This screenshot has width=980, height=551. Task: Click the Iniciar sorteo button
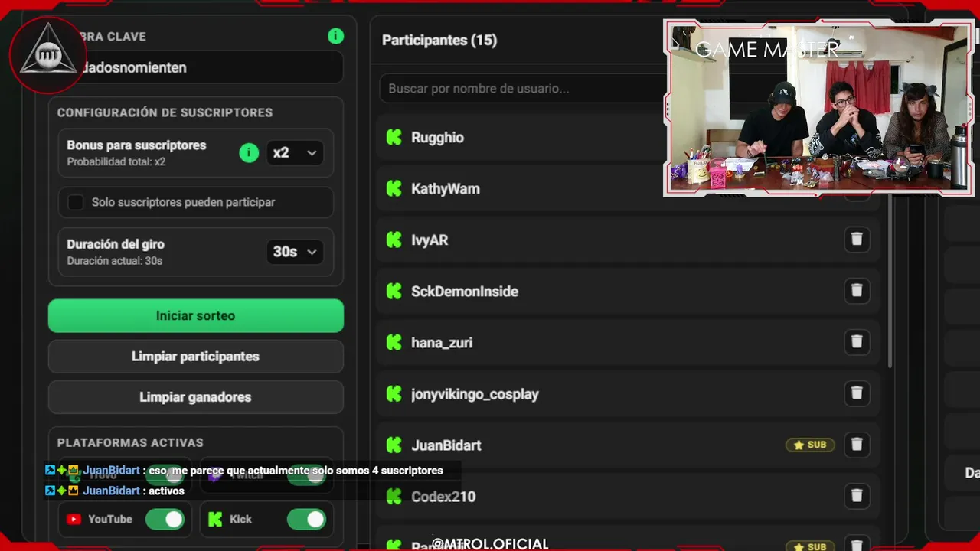click(x=196, y=315)
